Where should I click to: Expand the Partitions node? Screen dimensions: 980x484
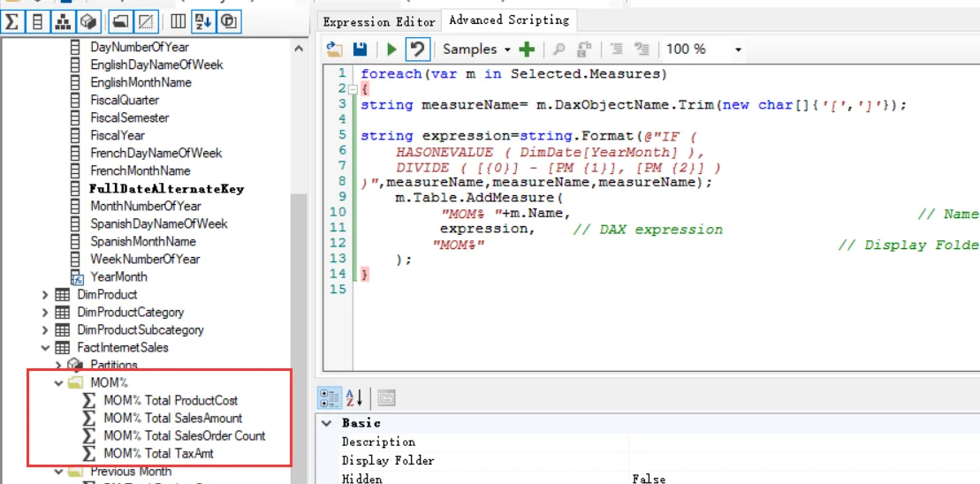coord(58,365)
